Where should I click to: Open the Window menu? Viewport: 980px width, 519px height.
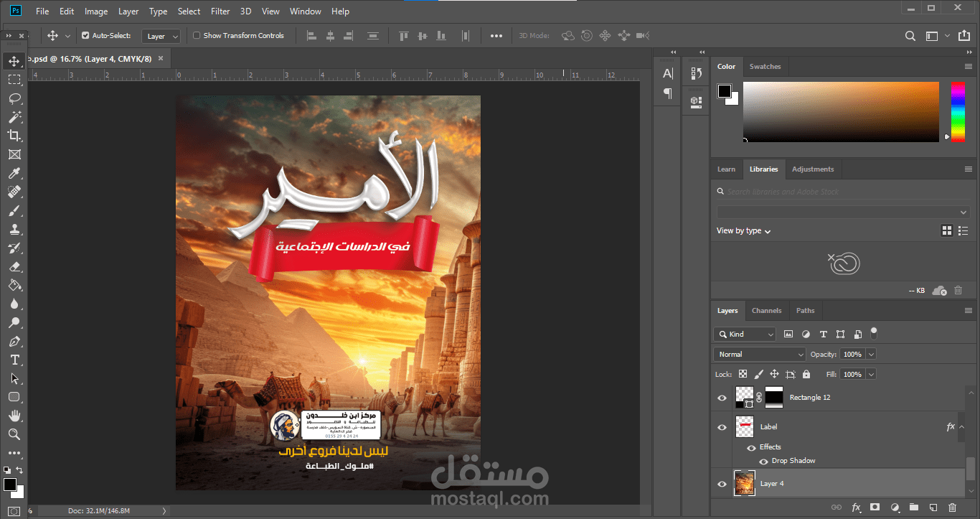(306, 11)
